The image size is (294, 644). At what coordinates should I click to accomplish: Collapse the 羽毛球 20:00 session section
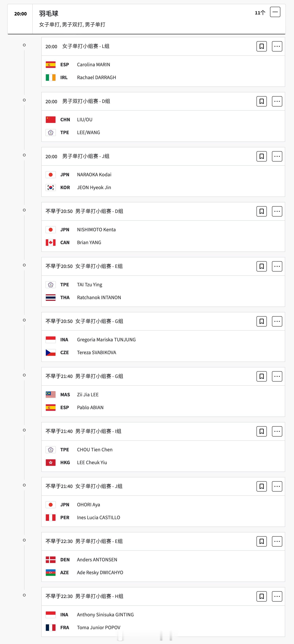click(275, 12)
